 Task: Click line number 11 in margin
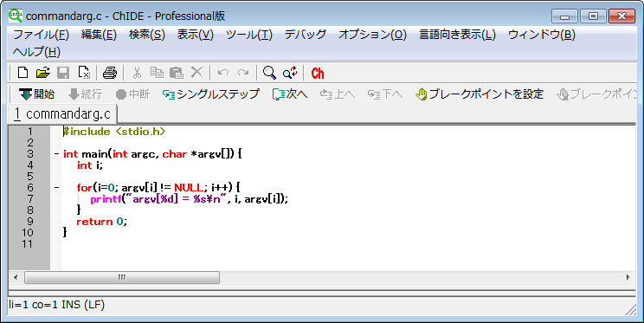pyautogui.click(x=27, y=243)
